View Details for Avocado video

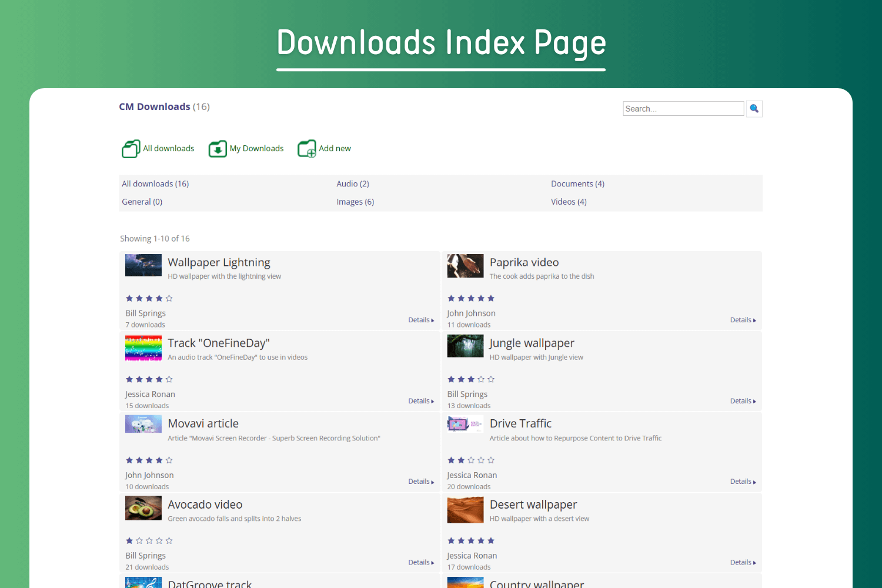click(x=421, y=563)
